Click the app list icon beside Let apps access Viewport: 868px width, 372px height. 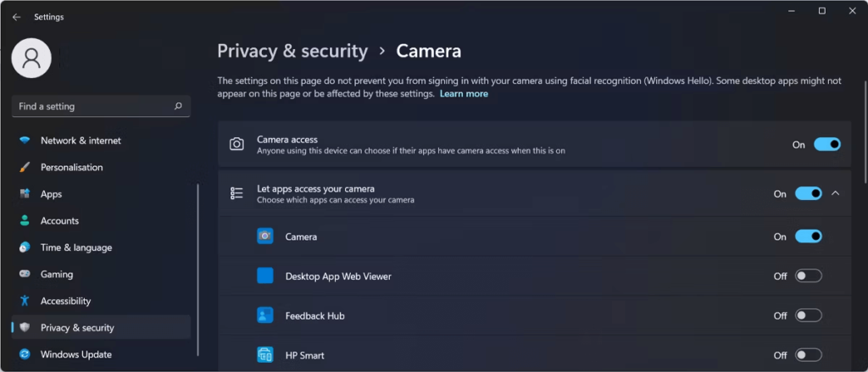coord(236,193)
